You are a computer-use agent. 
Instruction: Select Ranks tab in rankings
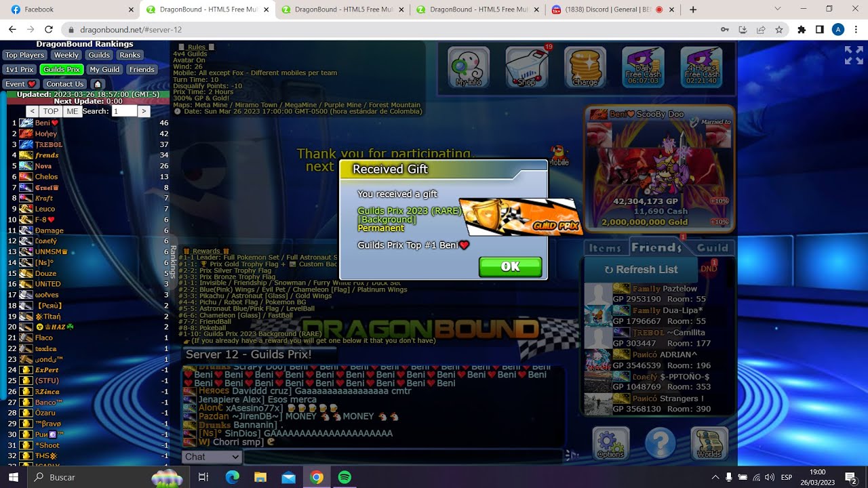pyautogui.click(x=130, y=55)
